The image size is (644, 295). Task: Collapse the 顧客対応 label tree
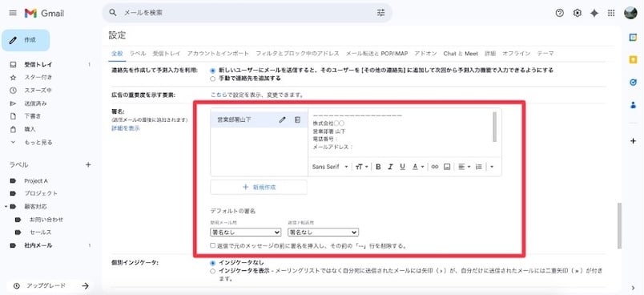pyautogui.click(x=6, y=206)
